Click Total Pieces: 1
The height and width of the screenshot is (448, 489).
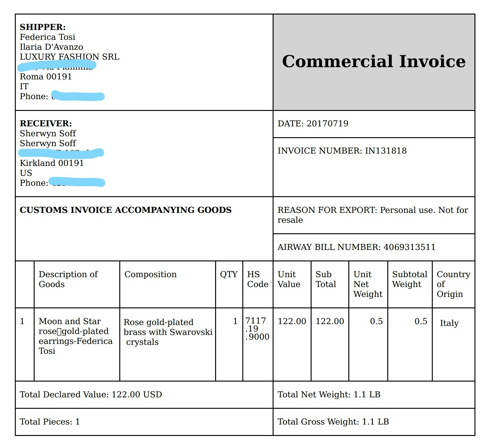(x=50, y=422)
